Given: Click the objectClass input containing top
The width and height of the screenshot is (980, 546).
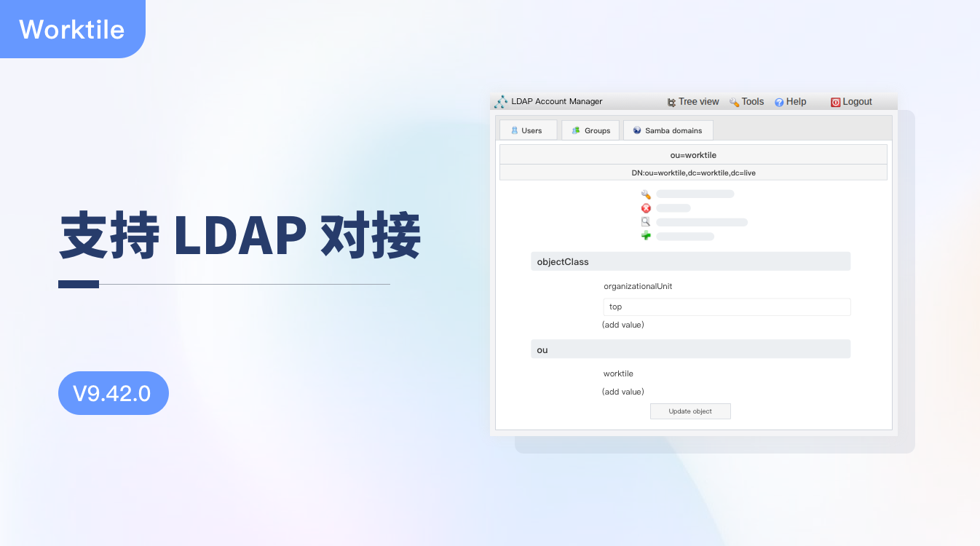Looking at the screenshot, I should pos(727,306).
